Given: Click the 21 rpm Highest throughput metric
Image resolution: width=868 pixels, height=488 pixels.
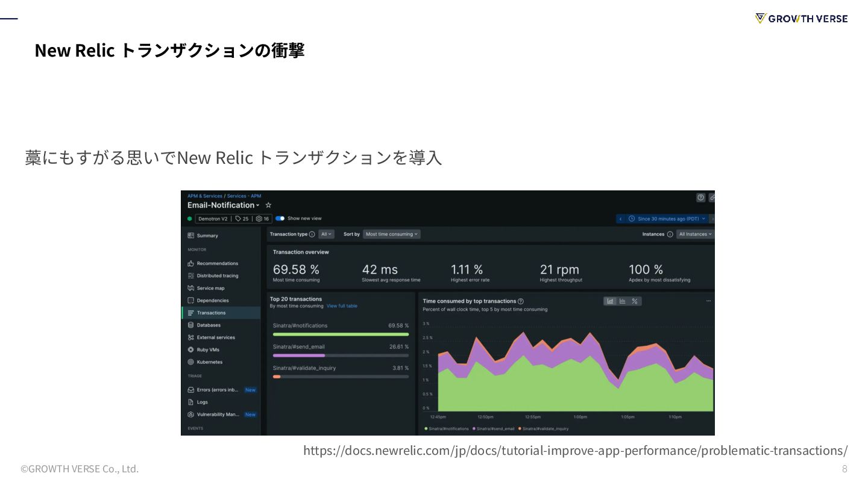Looking at the screenshot, I should (561, 273).
